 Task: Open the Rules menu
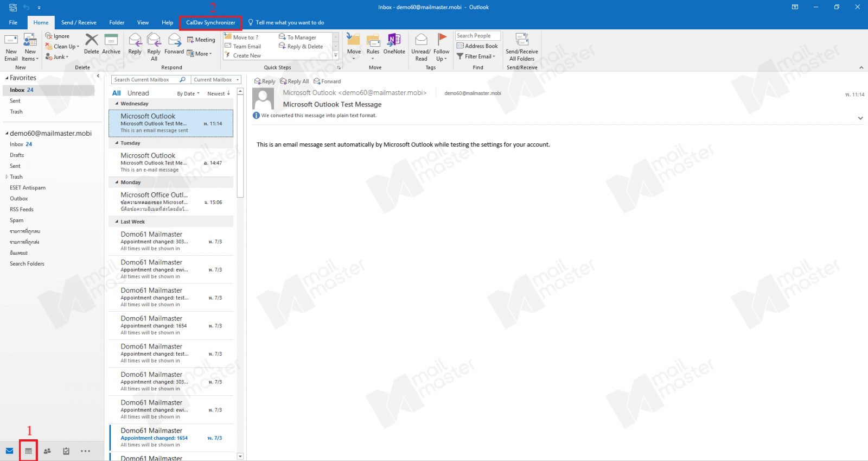373,47
